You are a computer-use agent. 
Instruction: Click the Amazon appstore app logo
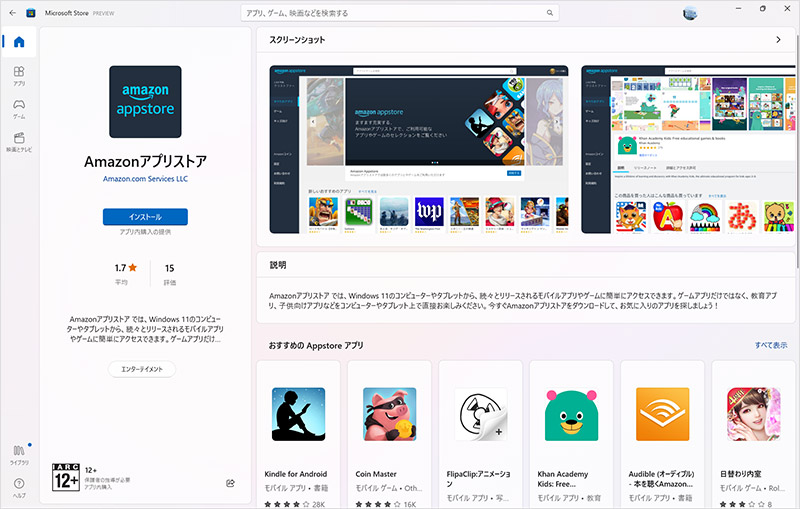point(145,101)
